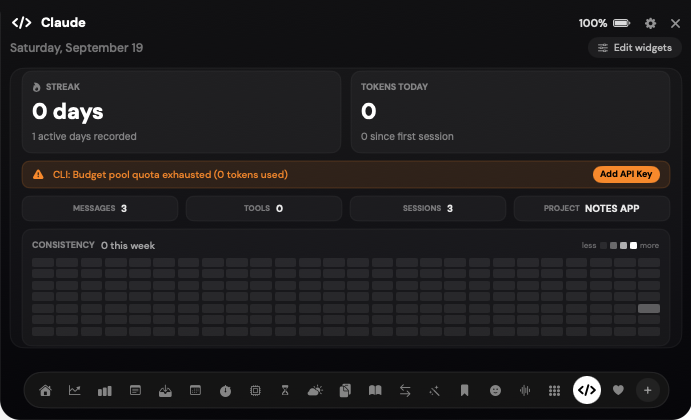Open the CPU chip monitor icon
This screenshot has height=420, width=691.
pos(255,390)
